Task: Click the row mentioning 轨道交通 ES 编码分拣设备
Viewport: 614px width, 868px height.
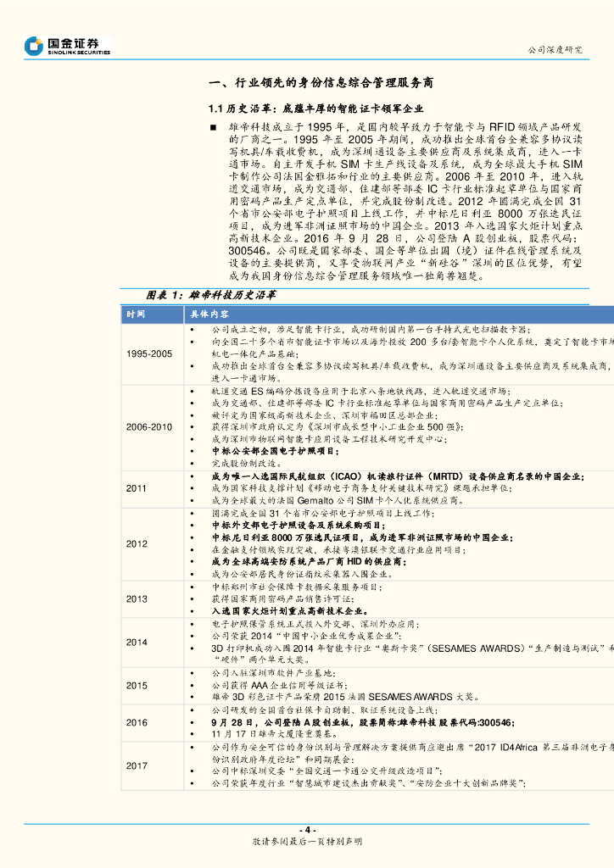Action: coord(361,391)
